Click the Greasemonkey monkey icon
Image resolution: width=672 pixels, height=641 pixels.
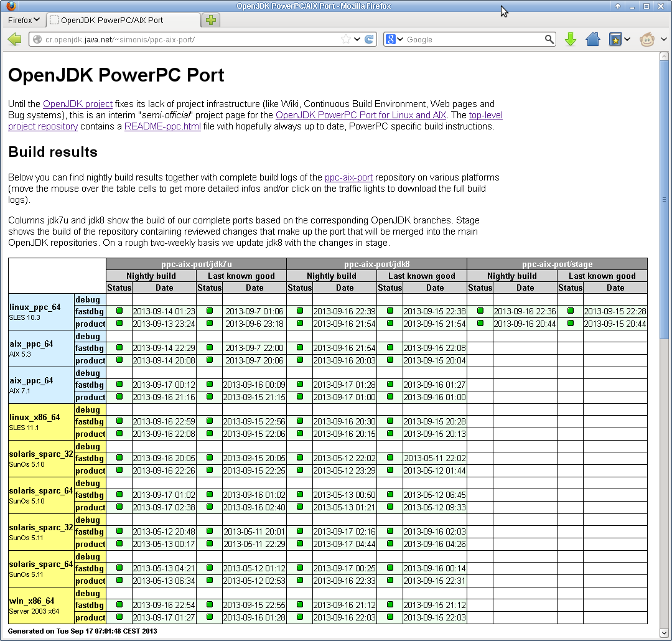[647, 39]
